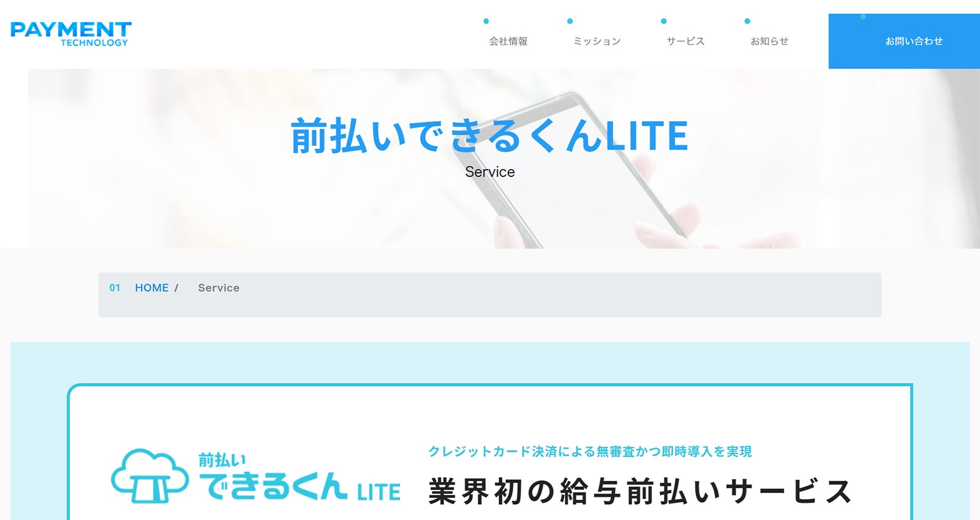Open the お知らせ menu item
This screenshot has height=520, width=980.
click(x=769, y=41)
